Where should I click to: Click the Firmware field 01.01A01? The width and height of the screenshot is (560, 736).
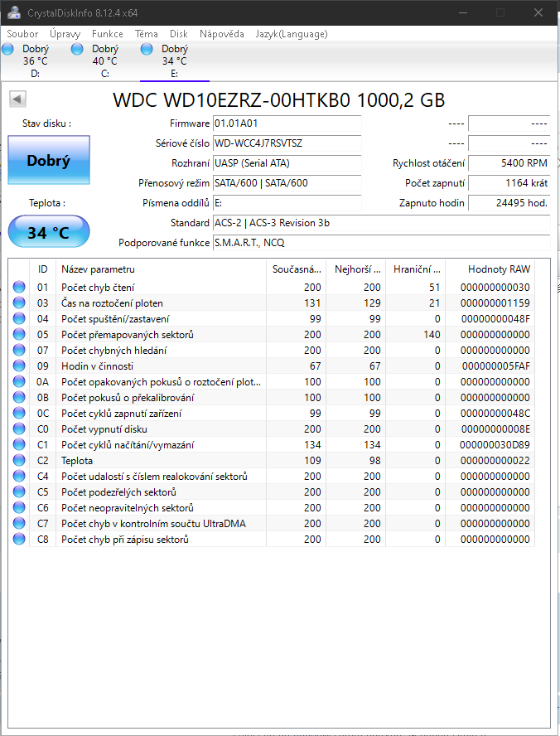287,123
